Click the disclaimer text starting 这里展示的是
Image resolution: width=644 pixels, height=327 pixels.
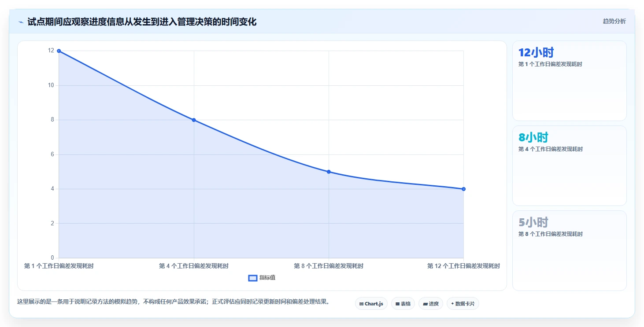click(173, 302)
